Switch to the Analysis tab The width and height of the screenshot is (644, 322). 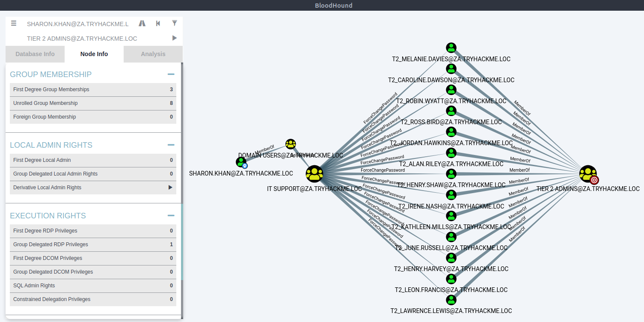tap(153, 54)
